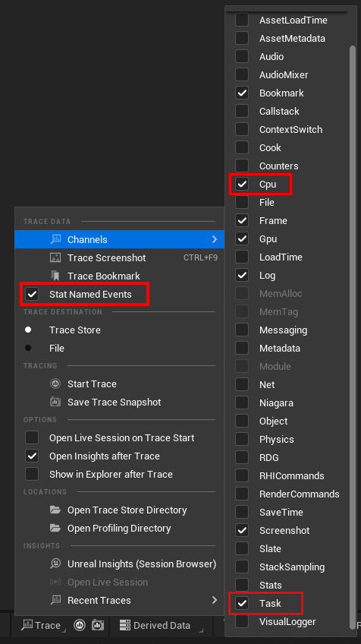
Task: Toggle Open Live Session on Trace Start
Action: pyautogui.click(x=119, y=438)
